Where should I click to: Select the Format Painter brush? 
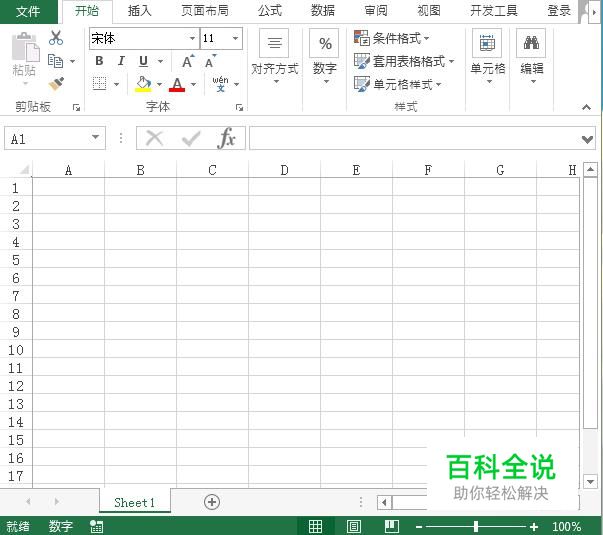coord(57,83)
